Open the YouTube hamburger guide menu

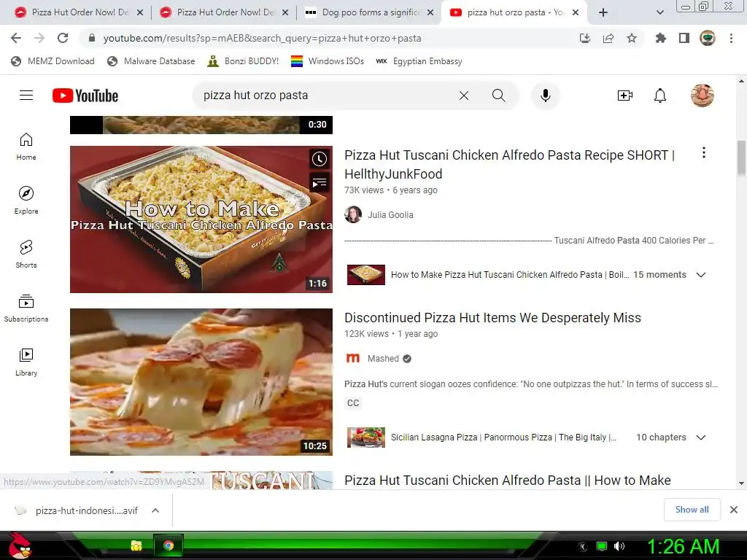pyautogui.click(x=26, y=96)
